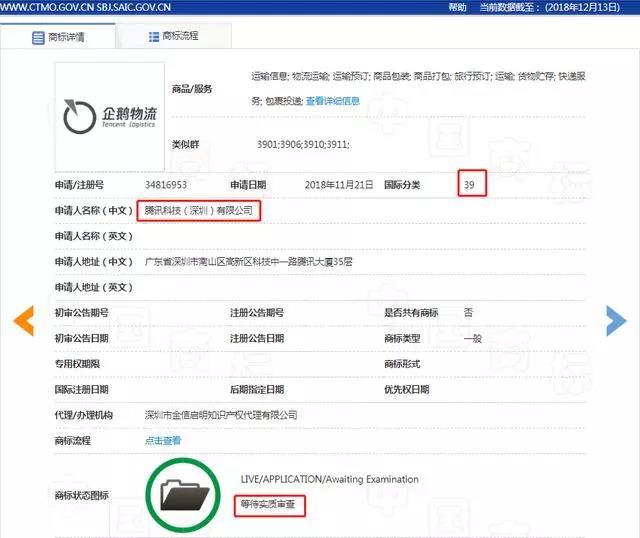This screenshot has height=538, width=640.
Task: Click the 注册公告日期 label
Action: point(257,338)
